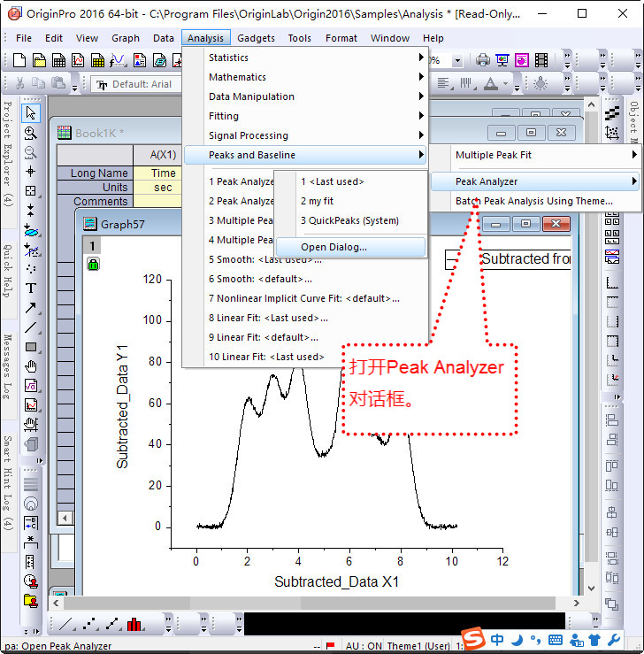This screenshot has height=654, width=644.
Task: Select Batch Peak Analysis Using Theme...
Action: [533, 201]
